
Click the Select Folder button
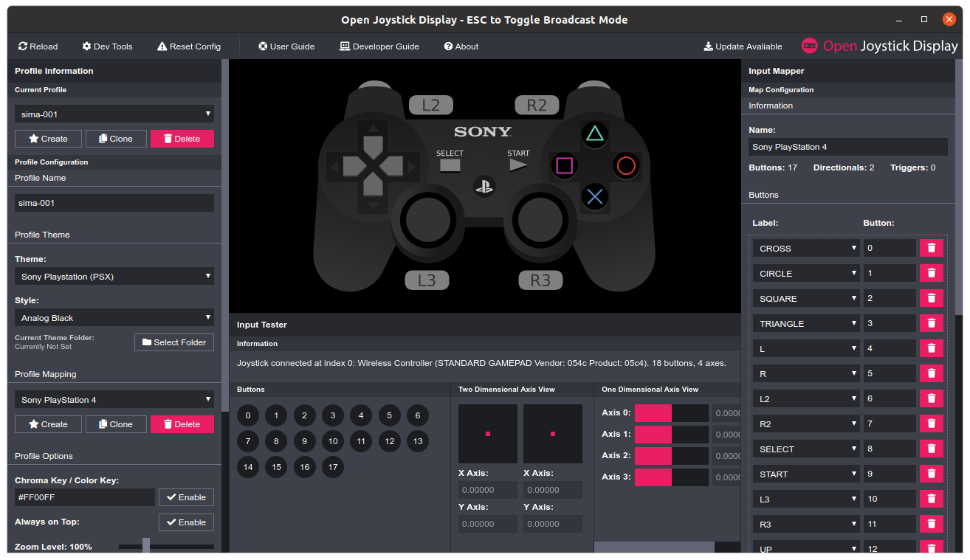point(174,342)
